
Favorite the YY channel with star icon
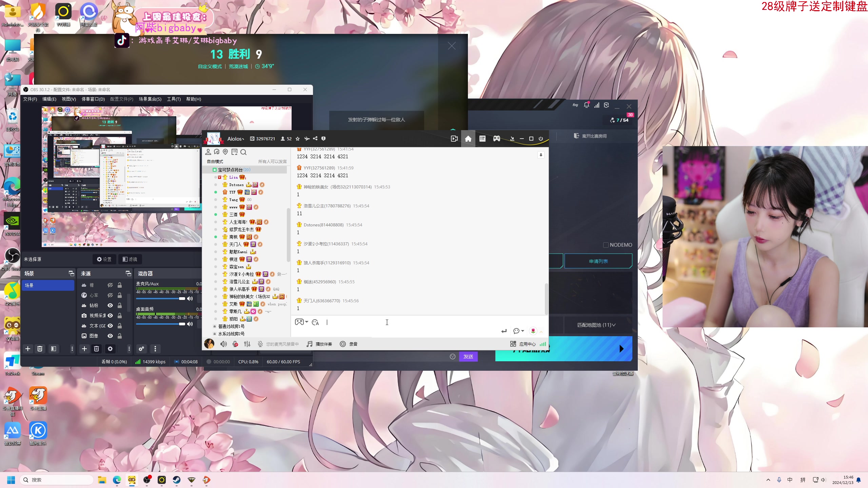coord(298,139)
